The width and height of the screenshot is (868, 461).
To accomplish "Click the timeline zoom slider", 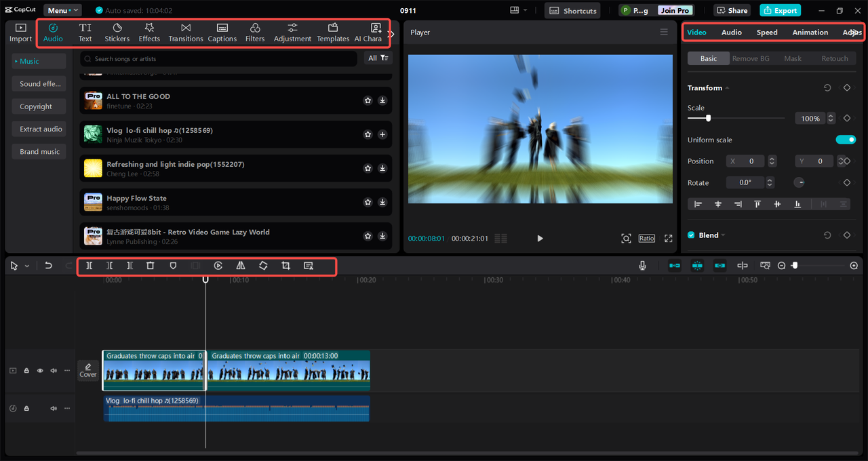I will [x=816, y=266].
